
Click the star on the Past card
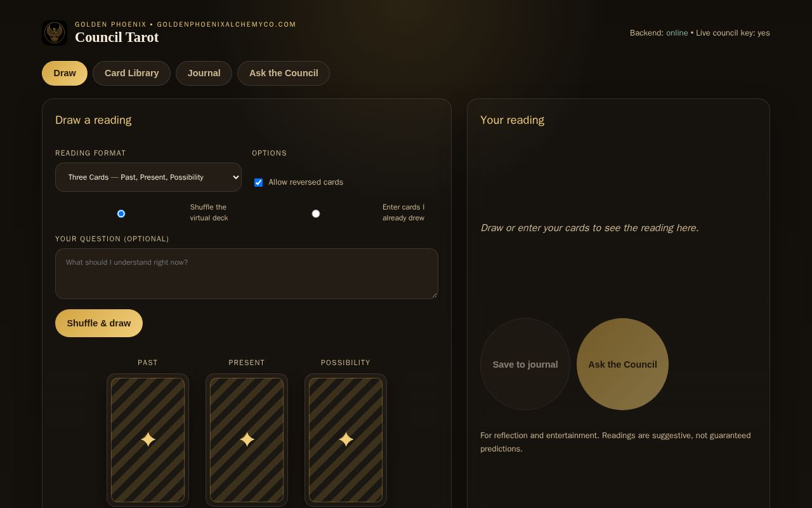coord(148,439)
